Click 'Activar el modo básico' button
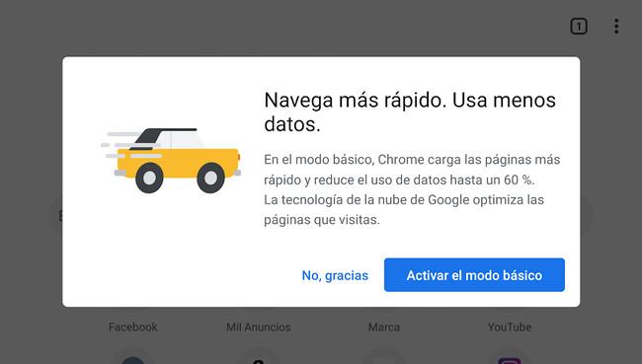This screenshot has width=642, height=364. tap(474, 275)
